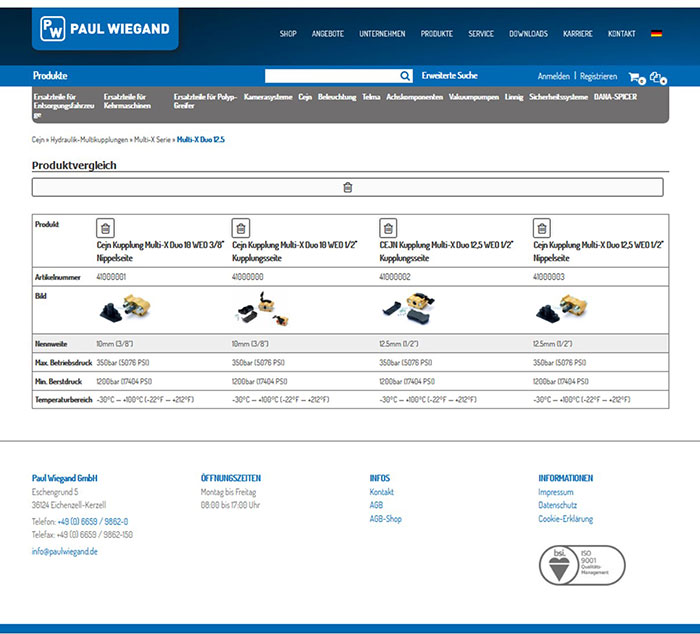Go to Multi-X Serie breadcrumb
The image size is (700, 634).
[152, 140]
